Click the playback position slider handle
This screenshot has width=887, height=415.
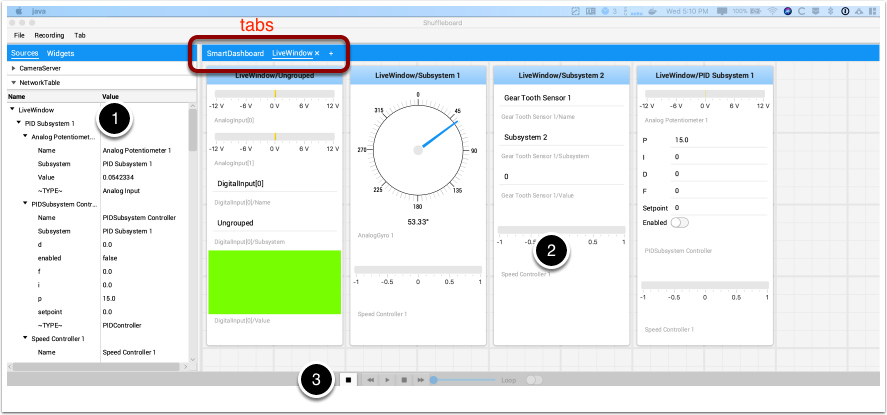pos(433,380)
